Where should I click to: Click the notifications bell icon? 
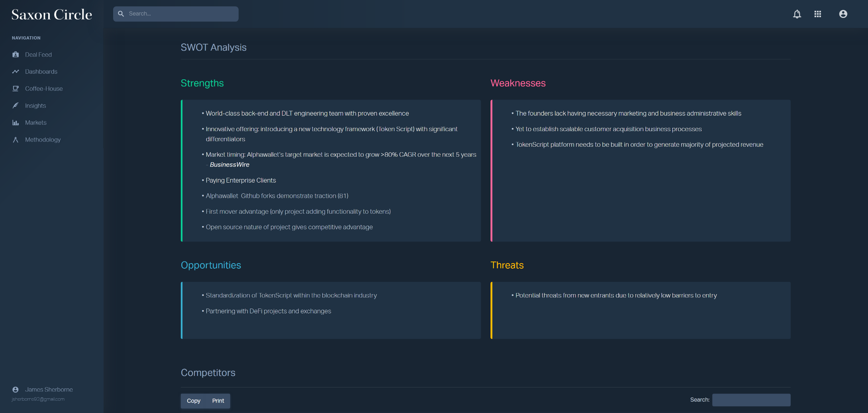coord(797,14)
